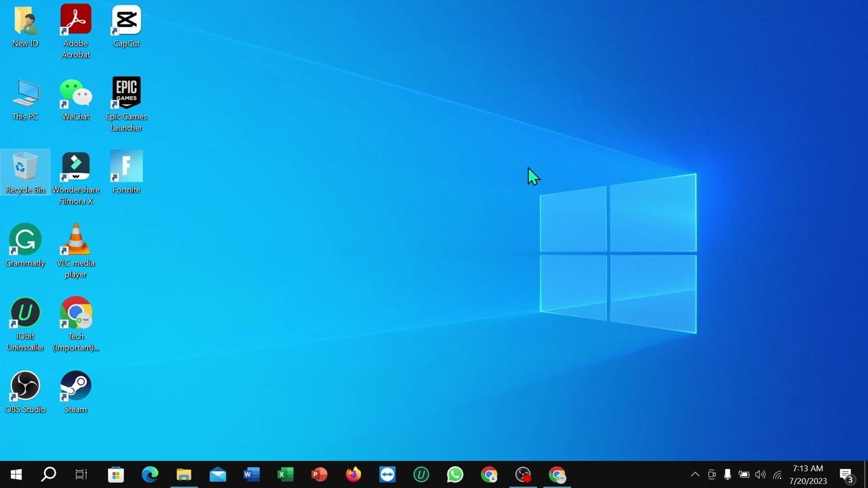
Task: Select the Steam desktop shortcut
Action: point(75,393)
